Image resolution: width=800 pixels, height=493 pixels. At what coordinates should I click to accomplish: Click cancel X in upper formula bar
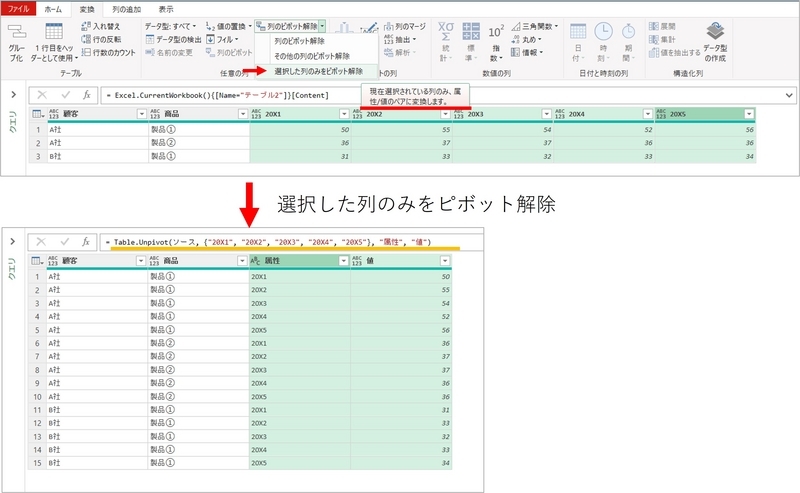click(x=42, y=95)
